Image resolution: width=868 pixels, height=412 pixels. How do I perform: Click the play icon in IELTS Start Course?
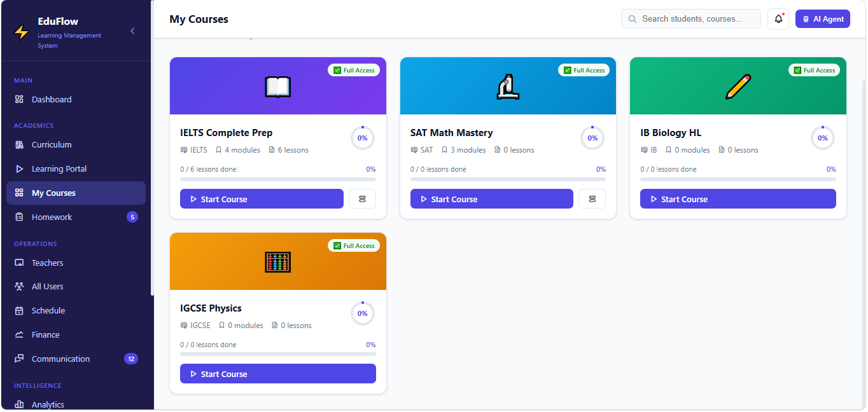tap(193, 199)
